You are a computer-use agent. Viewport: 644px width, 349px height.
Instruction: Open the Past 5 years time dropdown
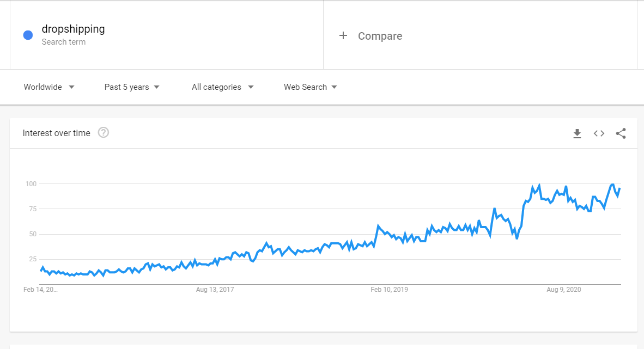131,87
